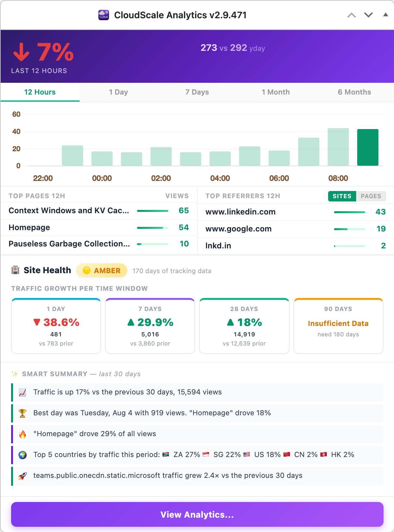Click the Homepage views progress bar

click(x=153, y=228)
